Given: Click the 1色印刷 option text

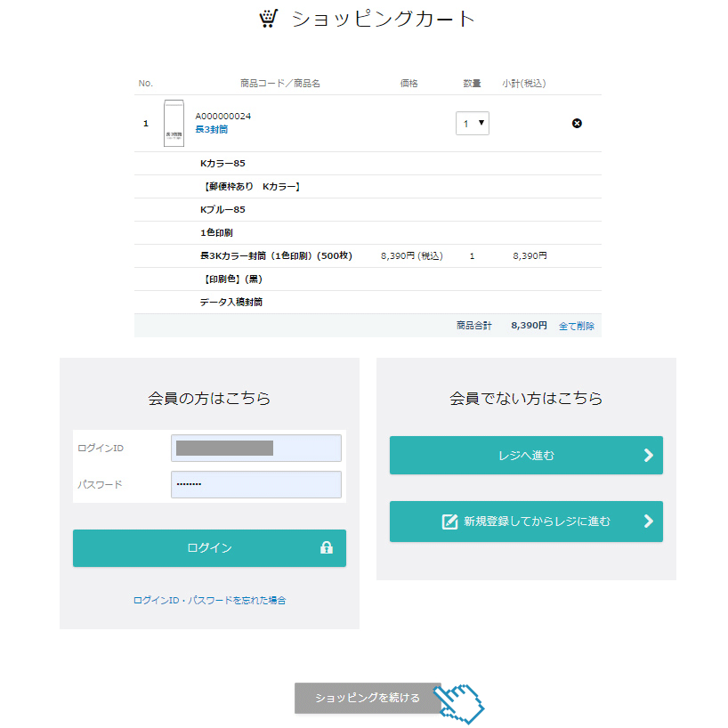Looking at the screenshot, I should click(216, 232).
